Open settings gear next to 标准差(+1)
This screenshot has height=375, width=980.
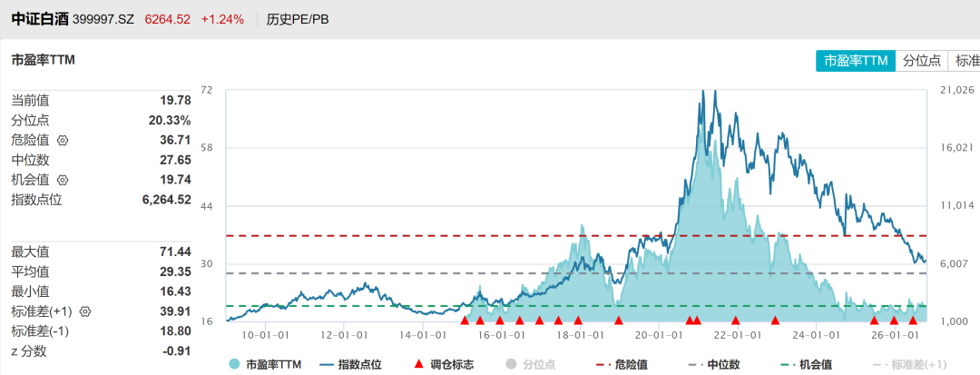click(x=85, y=311)
